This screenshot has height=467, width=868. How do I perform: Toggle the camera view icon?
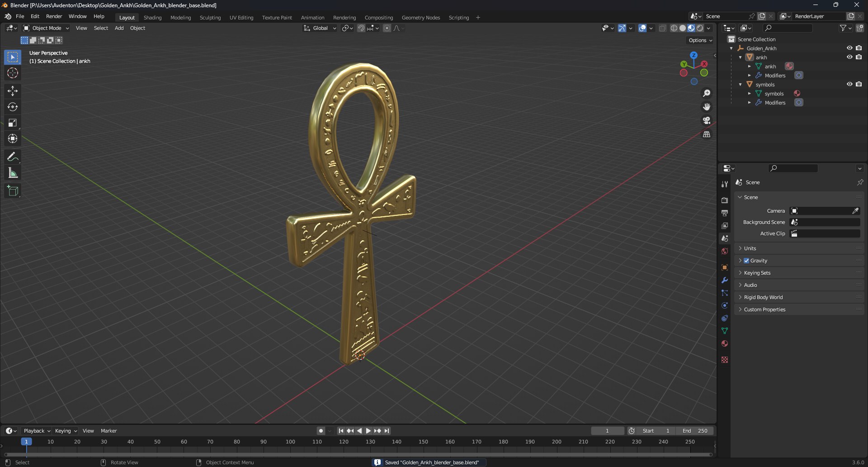pyautogui.click(x=707, y=120)
